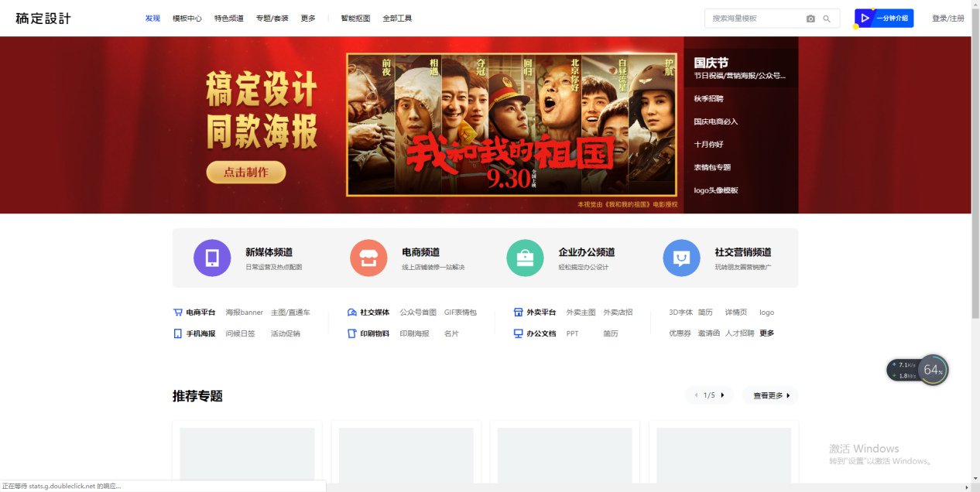Click the magnifier search icon
This screenshot has height=492, width=980.
(827, 19)
